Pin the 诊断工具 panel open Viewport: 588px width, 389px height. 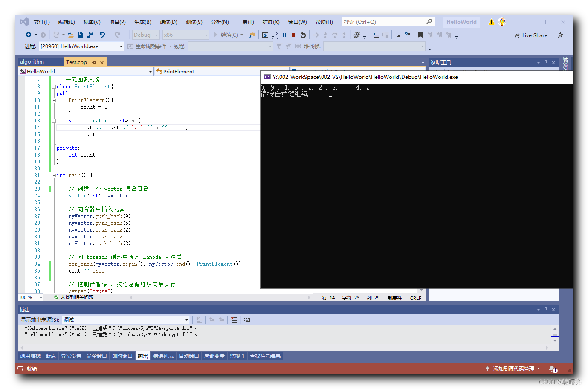[545, 62]
